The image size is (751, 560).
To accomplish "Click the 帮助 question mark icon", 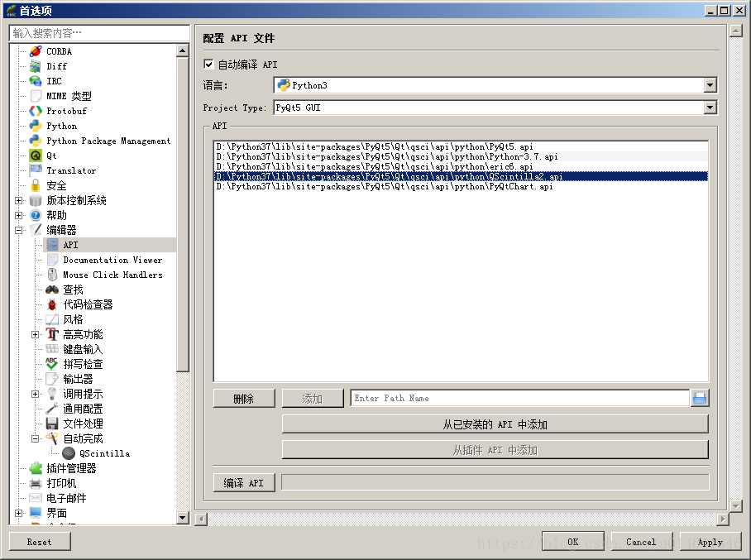I will (36, 215).
